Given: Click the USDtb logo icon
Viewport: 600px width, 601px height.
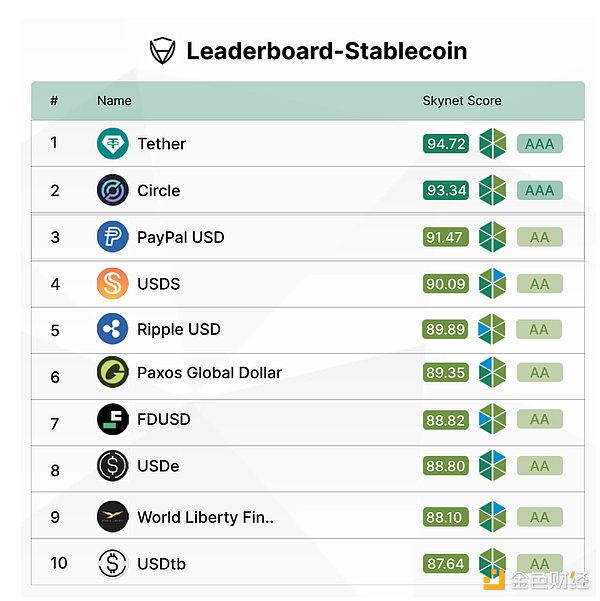Looking at the screenshot, I should (x=113, y=564).
